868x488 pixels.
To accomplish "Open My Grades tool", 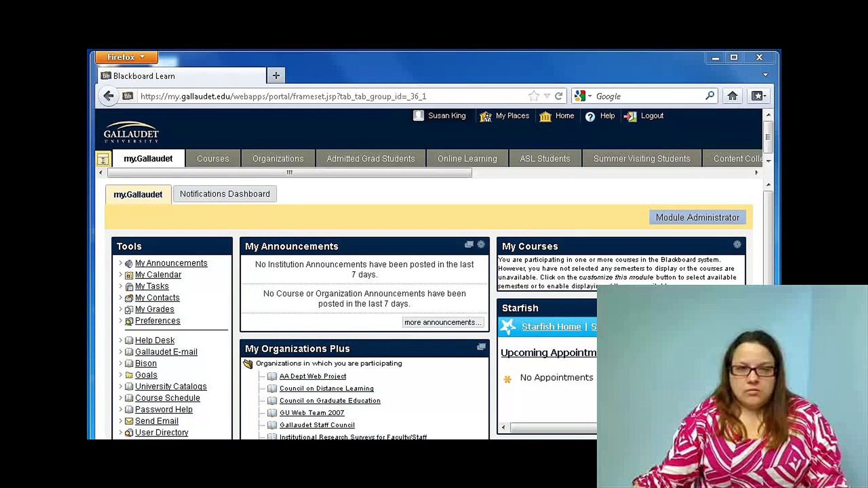I will [x=155, y=309].
